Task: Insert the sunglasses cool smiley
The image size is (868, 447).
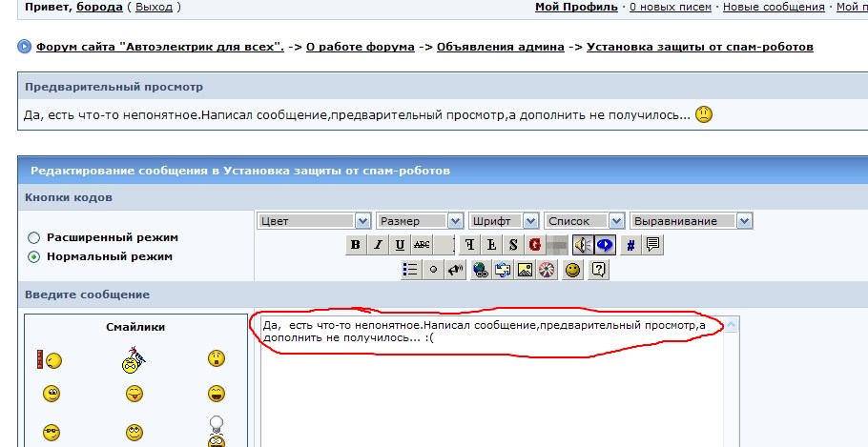Action: pyautogui.click(x=52, y=433)
